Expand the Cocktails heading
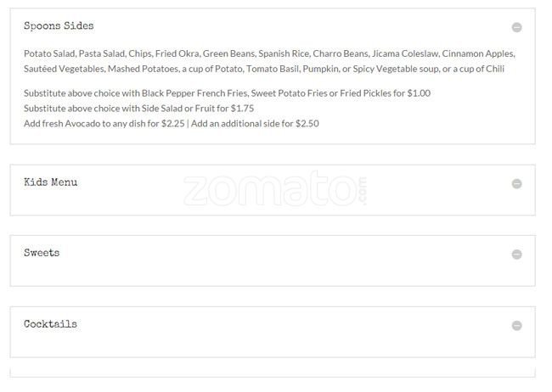This screenshot has height=392, width=552. click(50, 324)
